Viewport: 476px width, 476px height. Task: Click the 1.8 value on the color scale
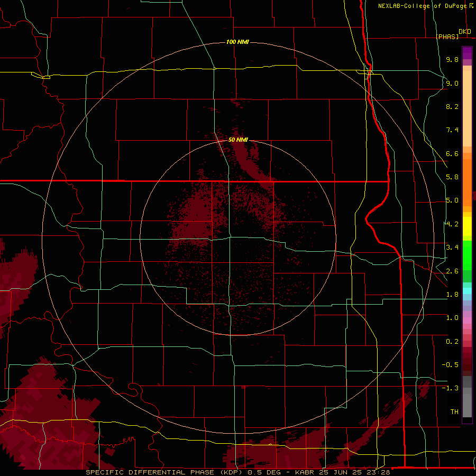click(x=452, y=295)
